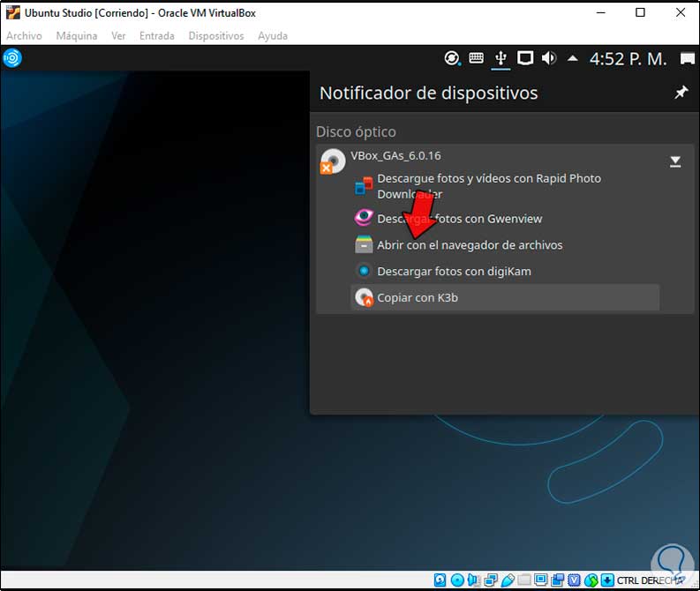
Task: Click the 4:52 P. M. clock
Action: (x=628, y=59)
